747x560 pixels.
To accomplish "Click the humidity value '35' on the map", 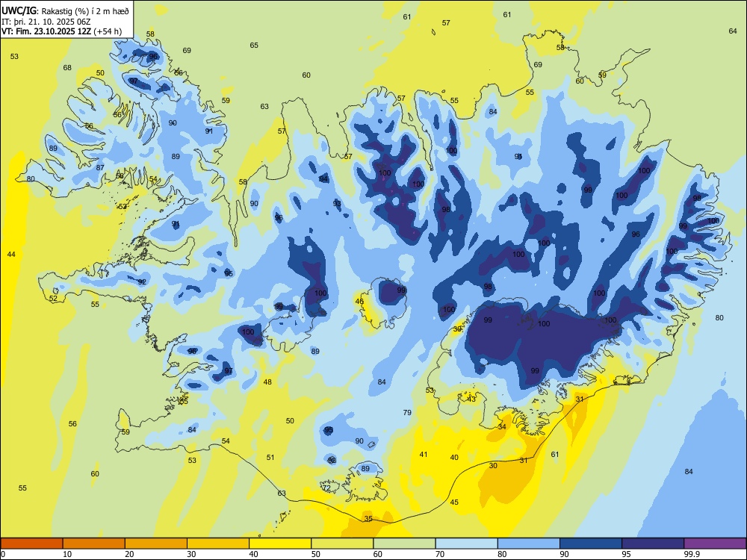I will click(x=368, y=519).
